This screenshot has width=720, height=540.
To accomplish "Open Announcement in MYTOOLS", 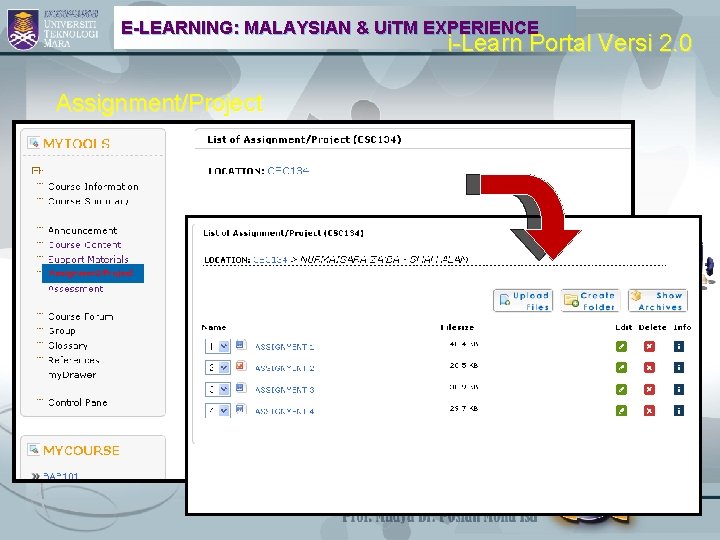I will (83, 231).
